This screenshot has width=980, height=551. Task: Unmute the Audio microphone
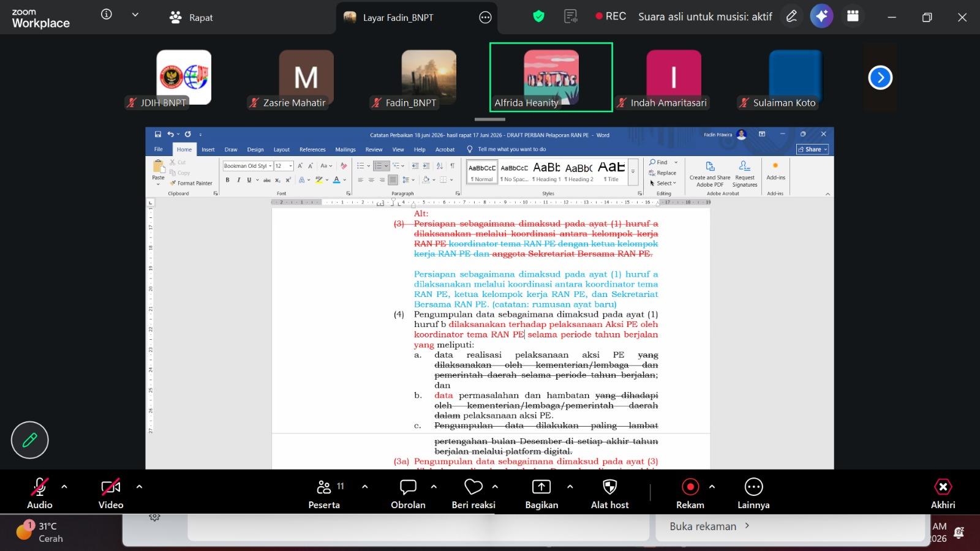40,494
